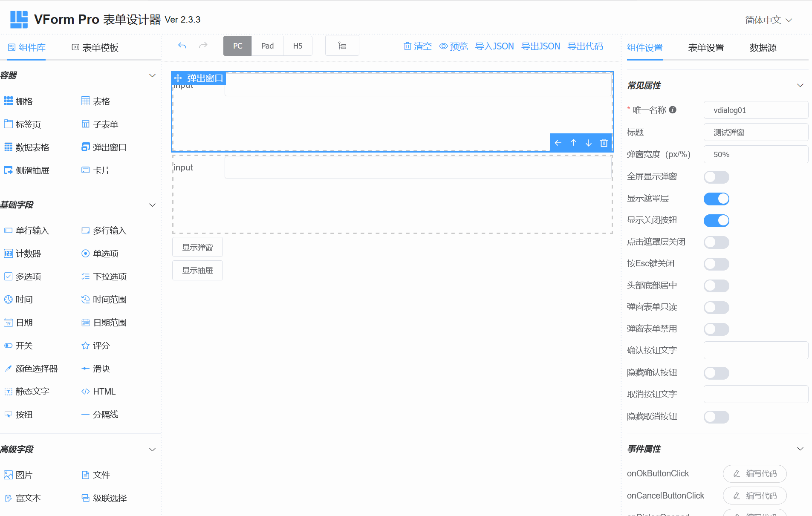The width and height of the screenshot is (812, 516).
Task: Disable the 显示遮罩层 toggle
Action: point(716,199)
